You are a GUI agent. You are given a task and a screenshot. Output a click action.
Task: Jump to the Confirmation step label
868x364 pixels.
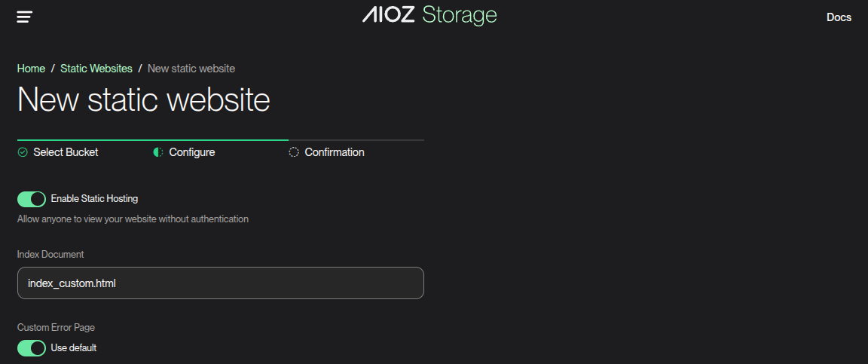tap(335, 152)
